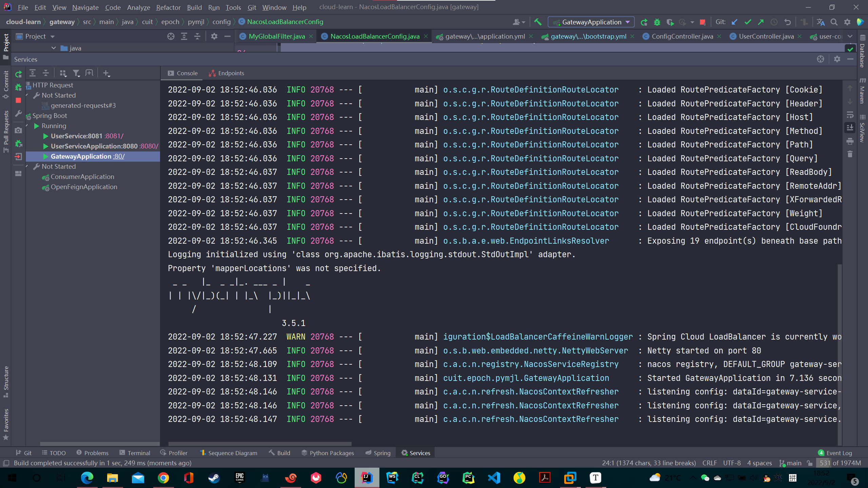
Task: Click the Build project hammer icon
Action: [x=538, y=22]
